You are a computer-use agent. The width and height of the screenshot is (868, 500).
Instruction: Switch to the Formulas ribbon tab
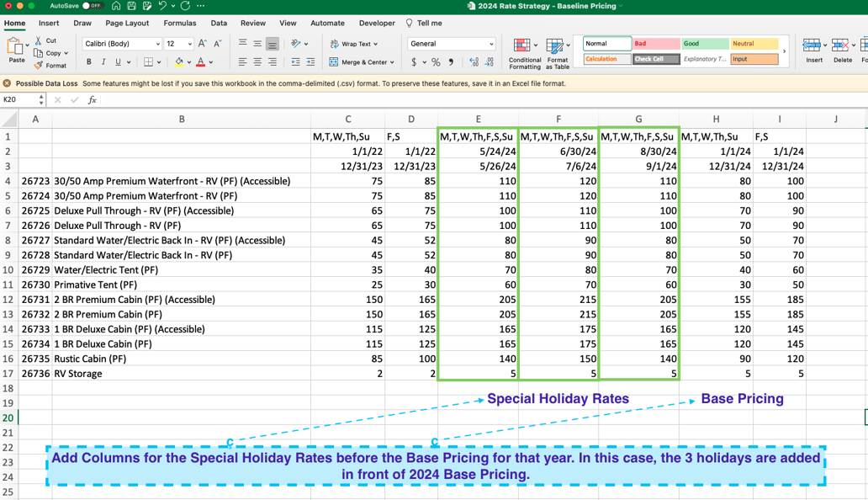(179, 24)
